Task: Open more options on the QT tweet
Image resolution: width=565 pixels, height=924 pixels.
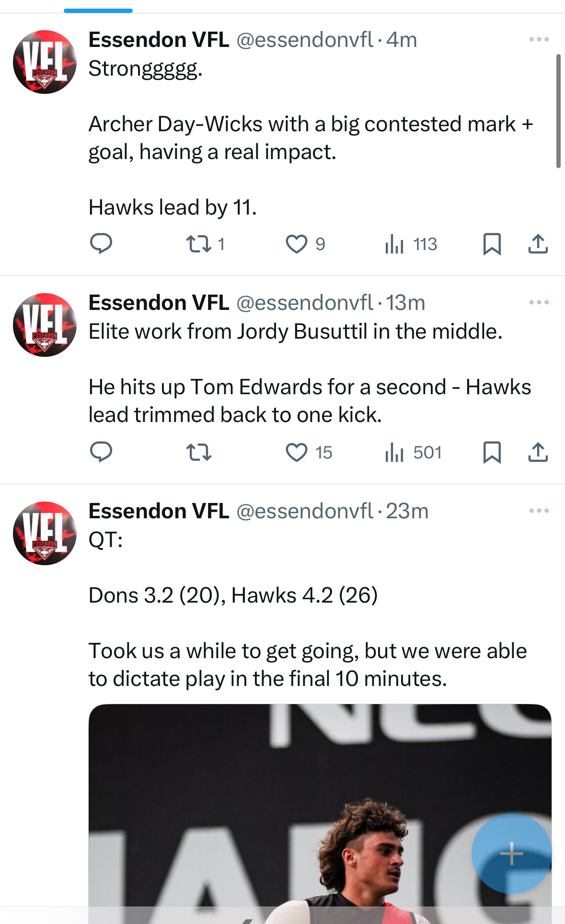Action: [539, 511]
